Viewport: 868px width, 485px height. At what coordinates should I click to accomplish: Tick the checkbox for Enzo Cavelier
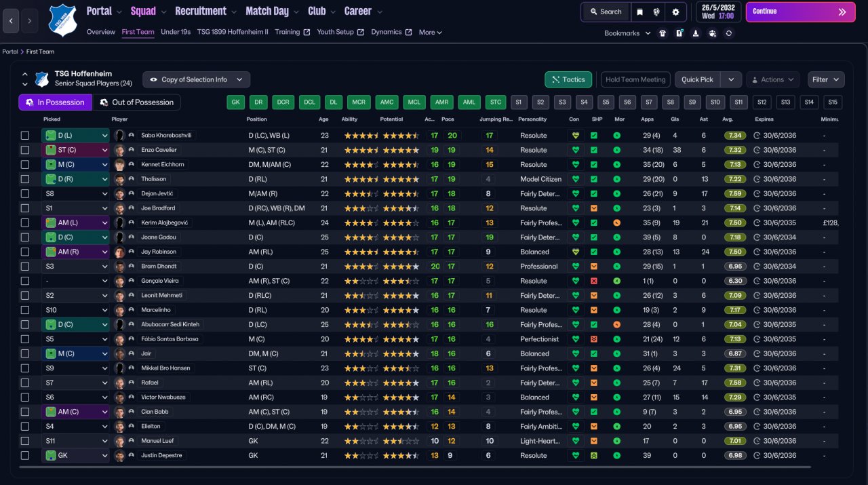pyautogui.click(x=25, y=150)
